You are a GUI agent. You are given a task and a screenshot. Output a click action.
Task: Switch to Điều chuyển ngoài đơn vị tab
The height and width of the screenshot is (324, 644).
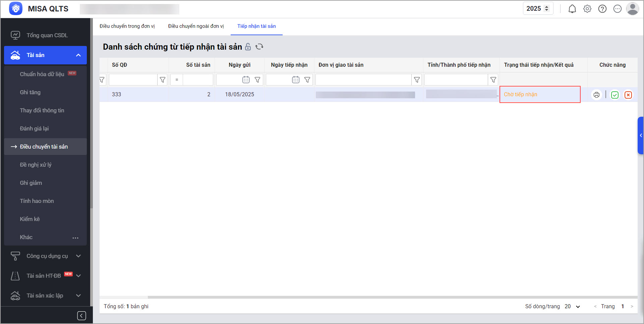pos(196,26)
